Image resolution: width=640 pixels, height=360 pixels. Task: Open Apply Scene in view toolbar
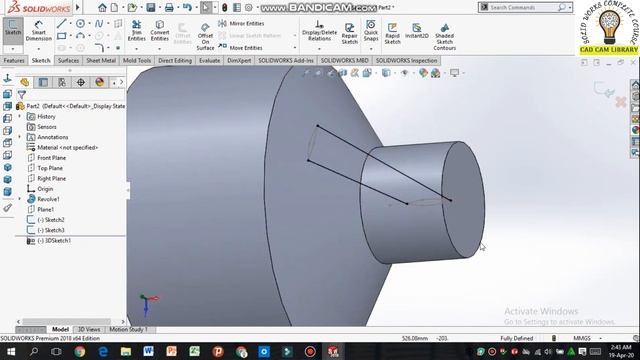point(435,73)
